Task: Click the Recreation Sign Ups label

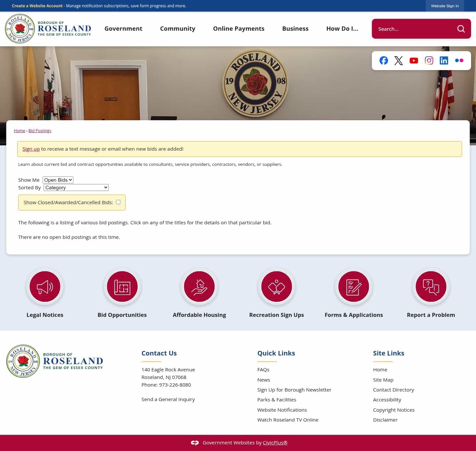Action: point(276,315)
